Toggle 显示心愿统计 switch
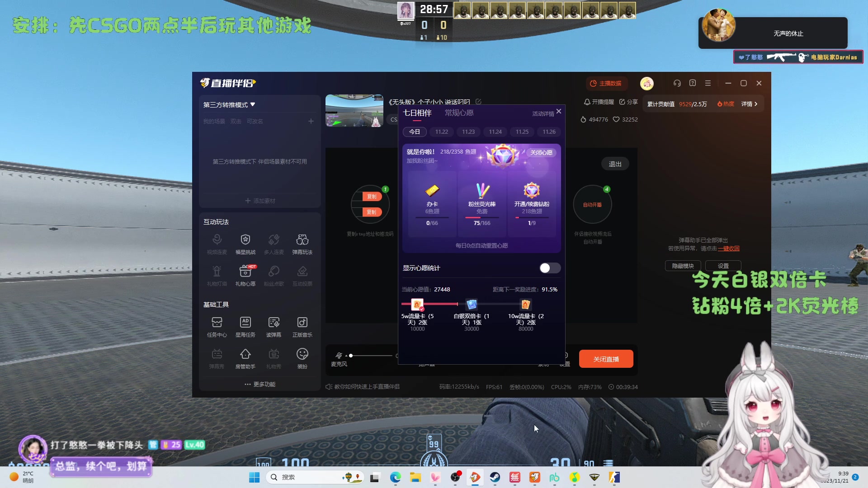The image size is (868, 488). click(x=550, y=268)
